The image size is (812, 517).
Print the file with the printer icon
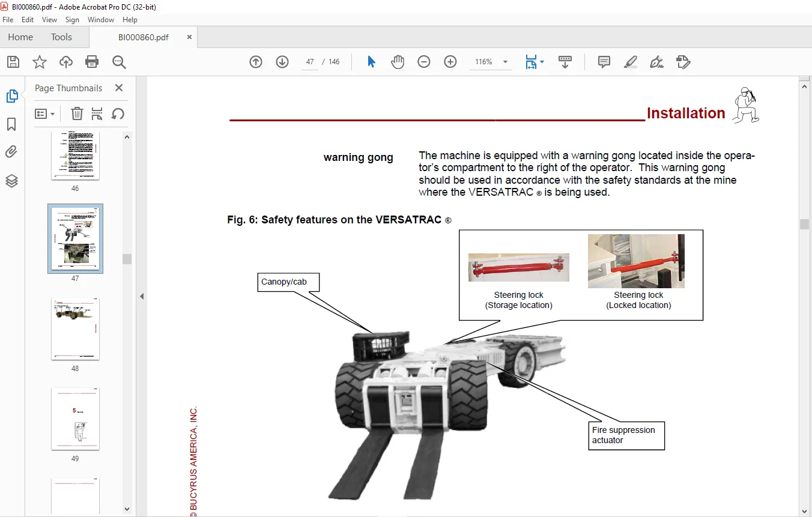pyautogui.click(x=92, y=62)
